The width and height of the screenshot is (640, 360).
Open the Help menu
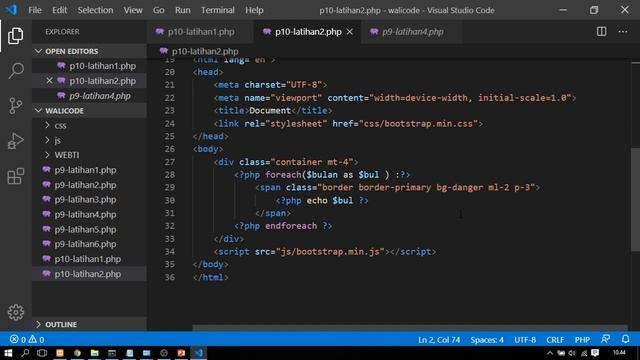pos(254,10)
